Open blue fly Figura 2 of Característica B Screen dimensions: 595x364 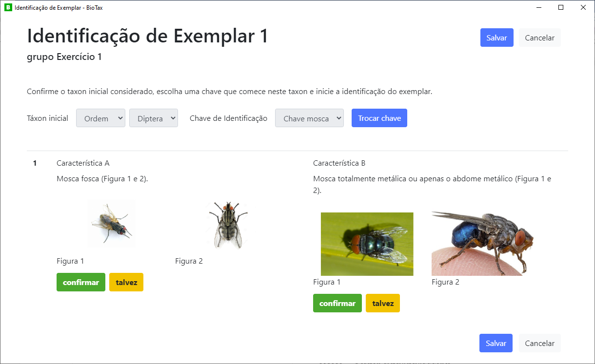tap(484, 243)
